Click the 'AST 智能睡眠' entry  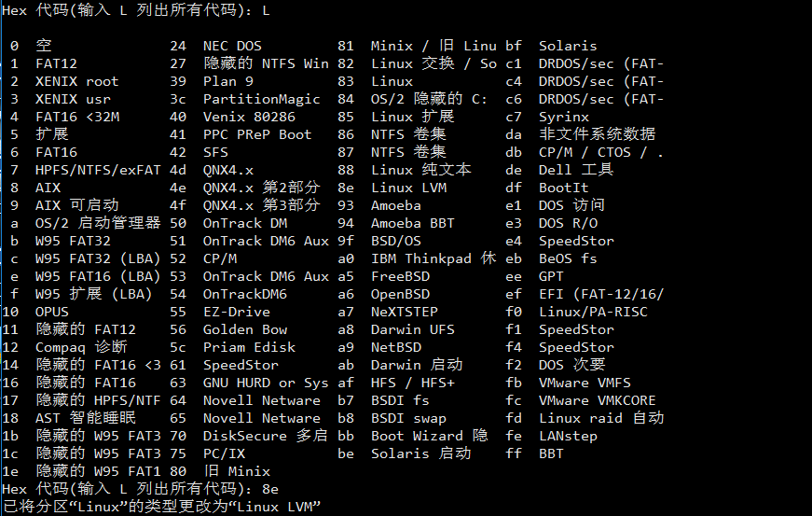86,418
